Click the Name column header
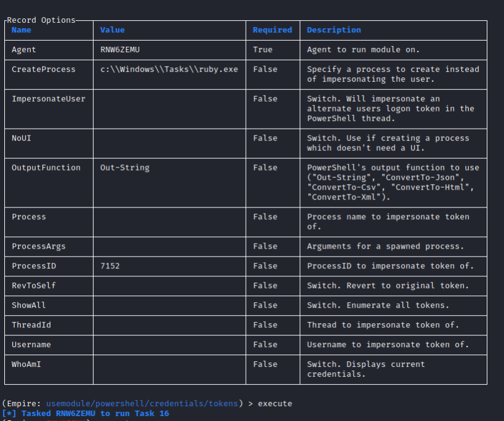The height and width of the screenshot is (421, 504). 21,30
